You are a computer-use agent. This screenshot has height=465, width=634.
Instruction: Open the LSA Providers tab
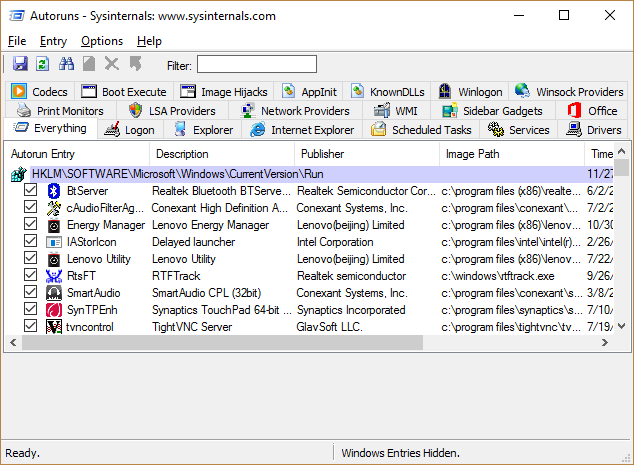pyautogui.click(x=172, y=111)
